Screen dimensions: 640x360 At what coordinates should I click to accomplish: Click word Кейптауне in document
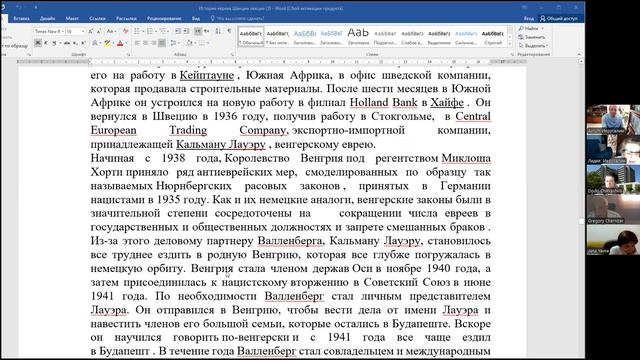(207, 75)
